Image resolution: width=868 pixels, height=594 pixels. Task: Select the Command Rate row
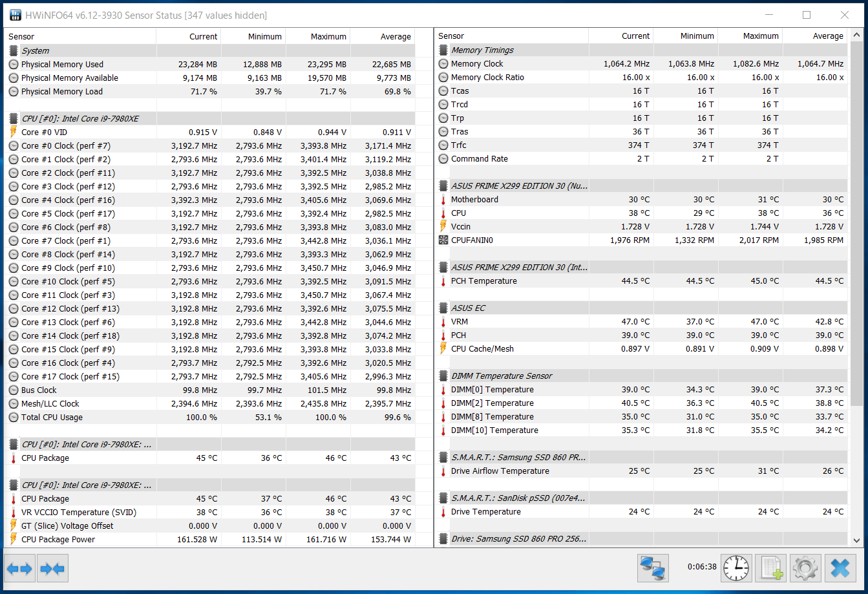641,158
